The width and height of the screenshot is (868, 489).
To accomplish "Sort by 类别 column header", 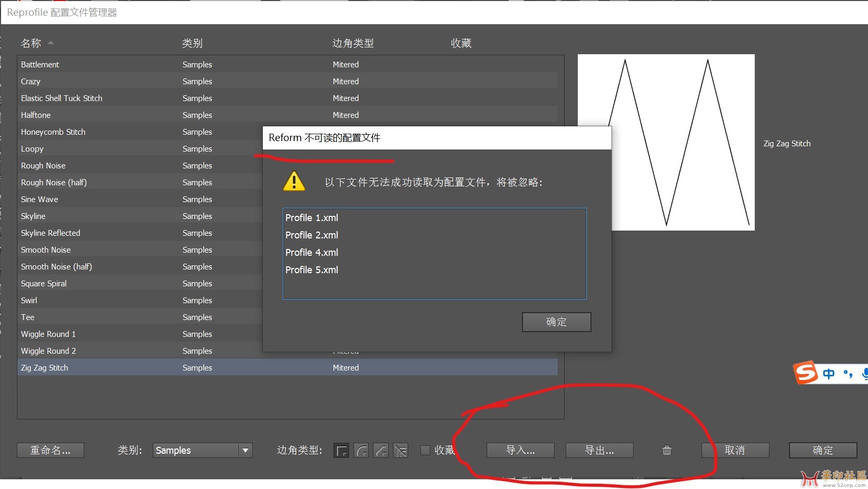I will coord(192,43).
